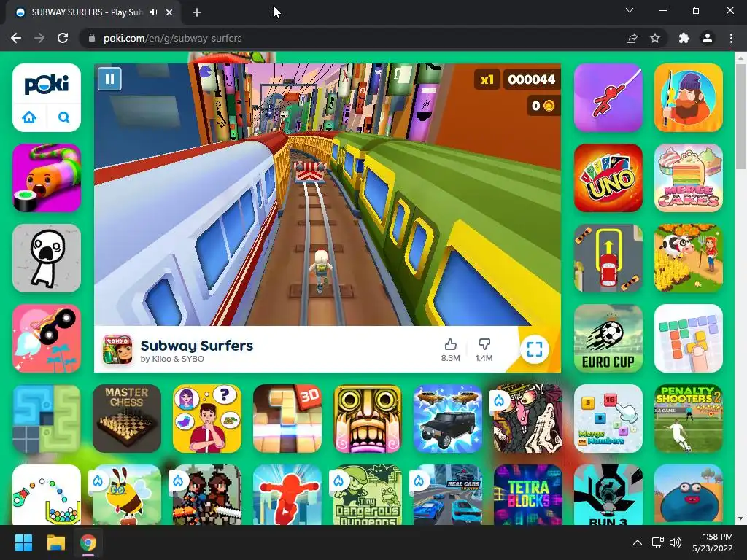Close the Subway Surfers browser tab
This screenshot has width=747, height=560.
pyautogui.click(x=169, y=12)
